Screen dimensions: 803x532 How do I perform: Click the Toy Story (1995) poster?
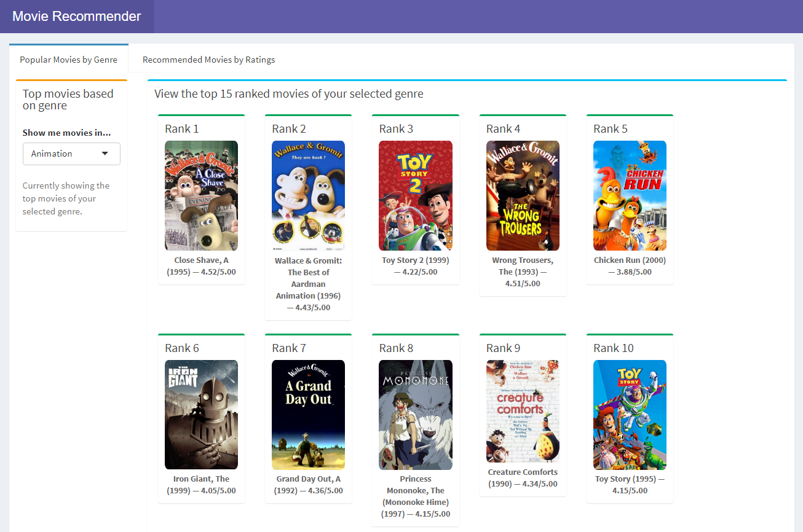point(630,415)
